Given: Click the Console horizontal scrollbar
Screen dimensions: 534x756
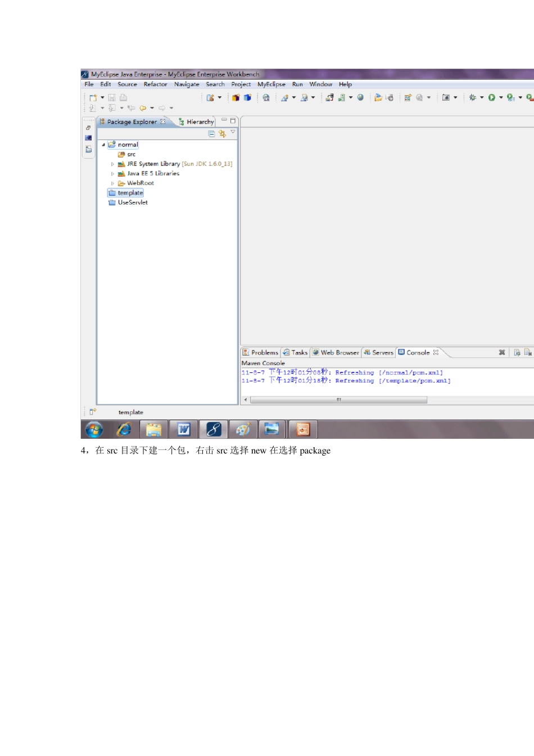Looking at the screenshot, I should pyautogui.click(x=338, y=400).
